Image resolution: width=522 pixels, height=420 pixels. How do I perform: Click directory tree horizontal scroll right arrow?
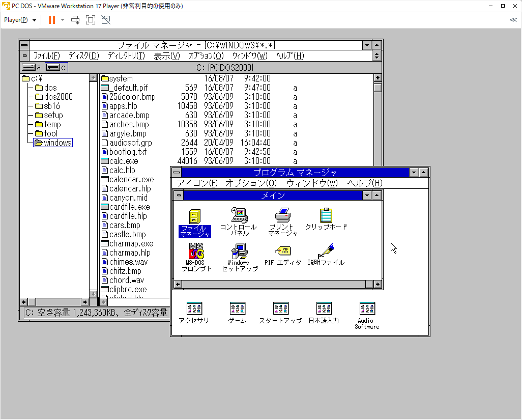(x=85, y=302)
